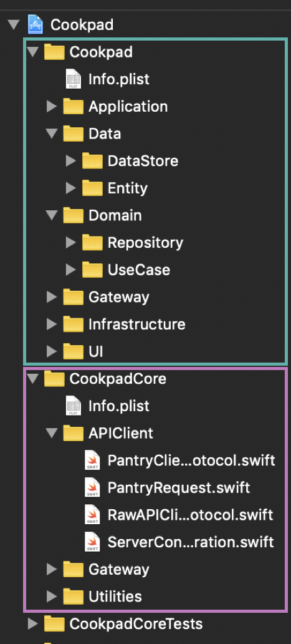Click the Cookpad Xcode project icon
Image resolution: width=291 pixels, height=644 pixels.
pos(36,24)
